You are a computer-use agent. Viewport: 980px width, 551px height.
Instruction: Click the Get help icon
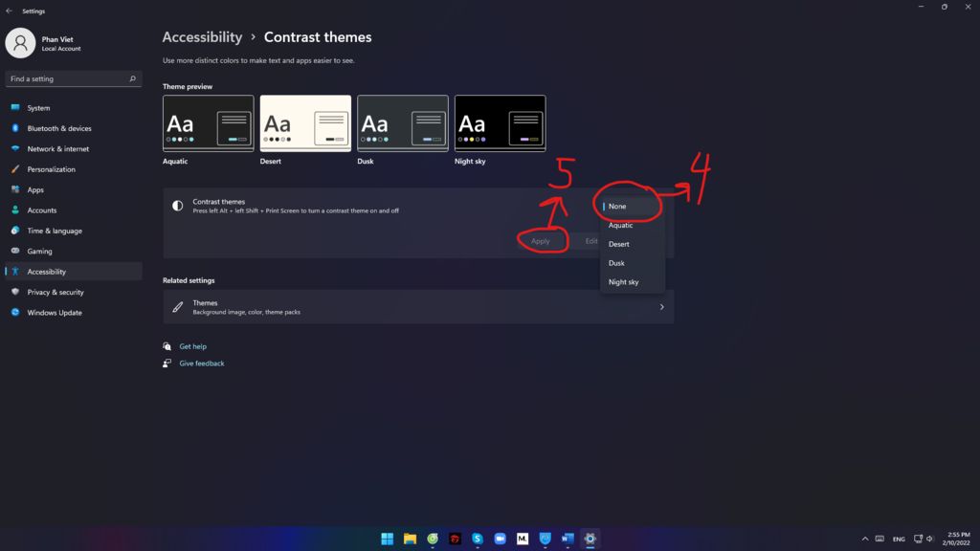(167, 346)
